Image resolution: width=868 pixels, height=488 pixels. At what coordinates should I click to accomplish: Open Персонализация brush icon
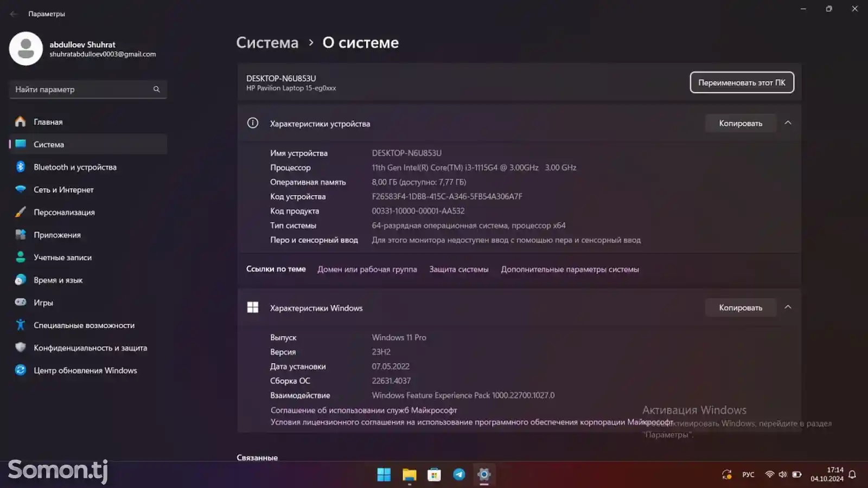20,212
